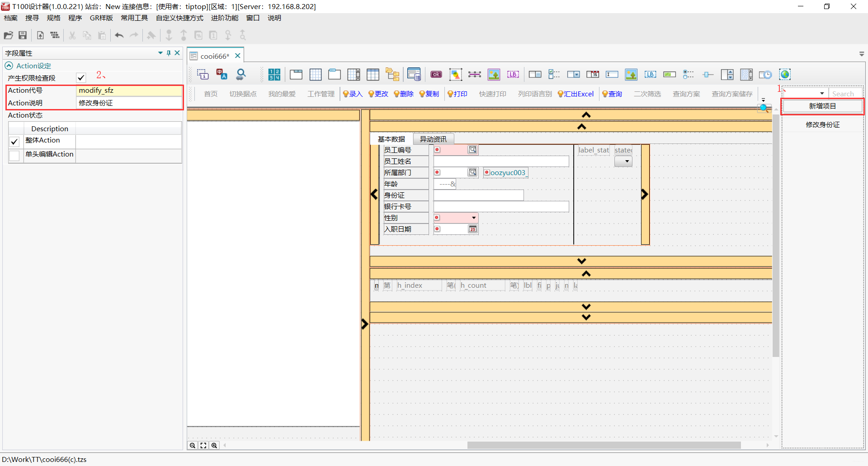Open the 入职日期 calendar picker
The width and height of the screenshot is (868, 466).
pos(472,229)
